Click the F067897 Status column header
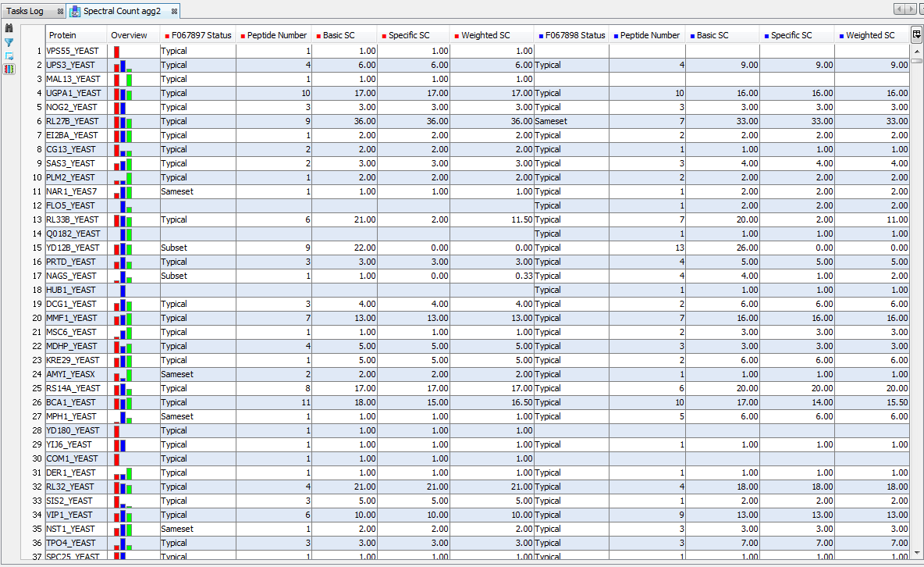 click(x=197, y=35)
